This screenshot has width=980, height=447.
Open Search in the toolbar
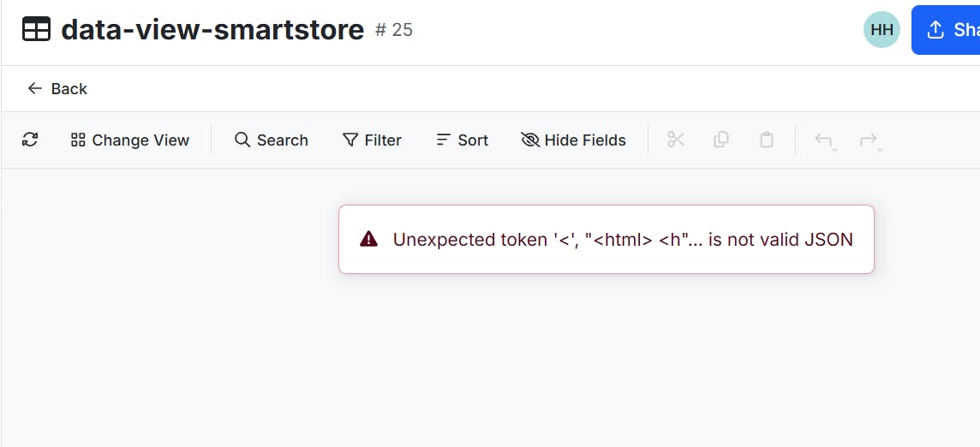[x=271, y=140]
